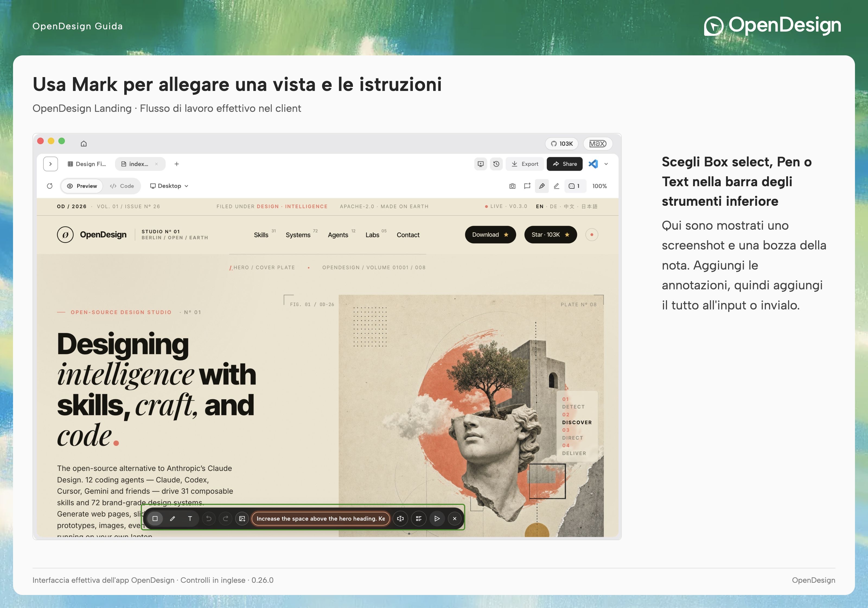Open the Desktop viewport dropdown

(x=169, y=186)
